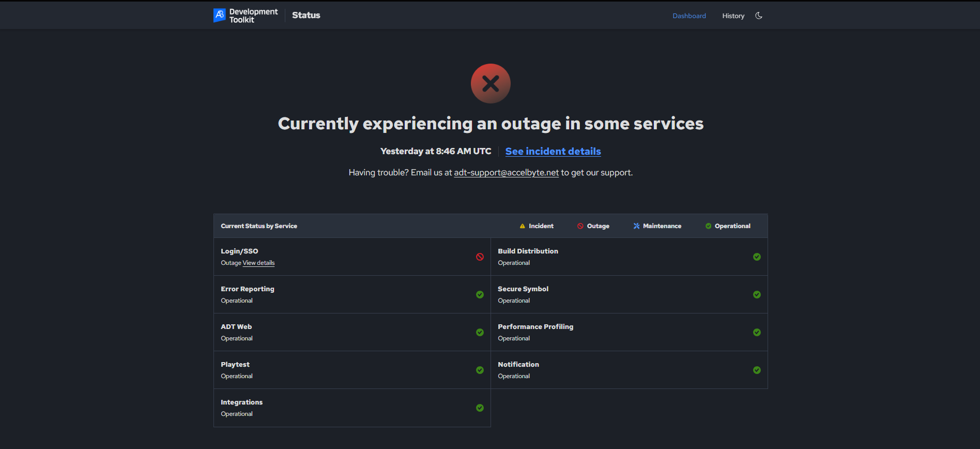Click the Operational legend label
Image resolution: width=980 pixels, height=449 pixels.
pos(732,226)
